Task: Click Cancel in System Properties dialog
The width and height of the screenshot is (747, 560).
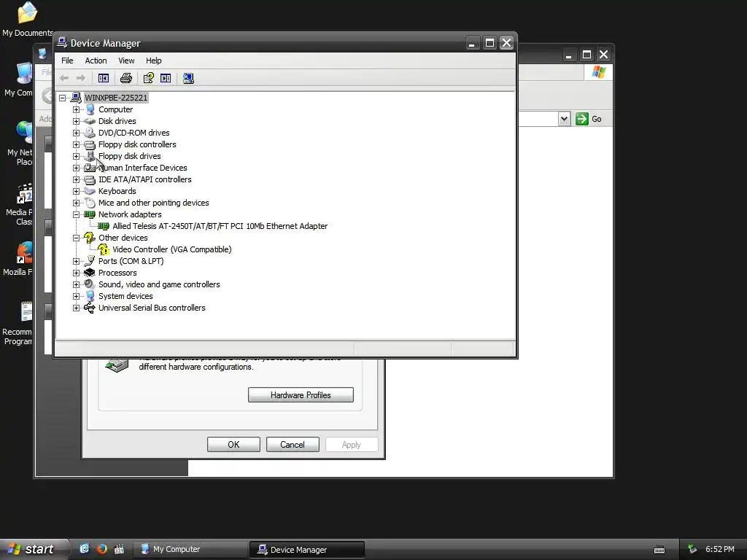Action: tap(293, 444)
